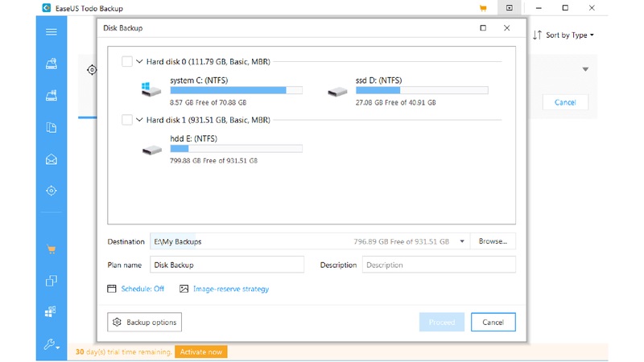Open the File Backup sidebar icon

tap(52, 127)
